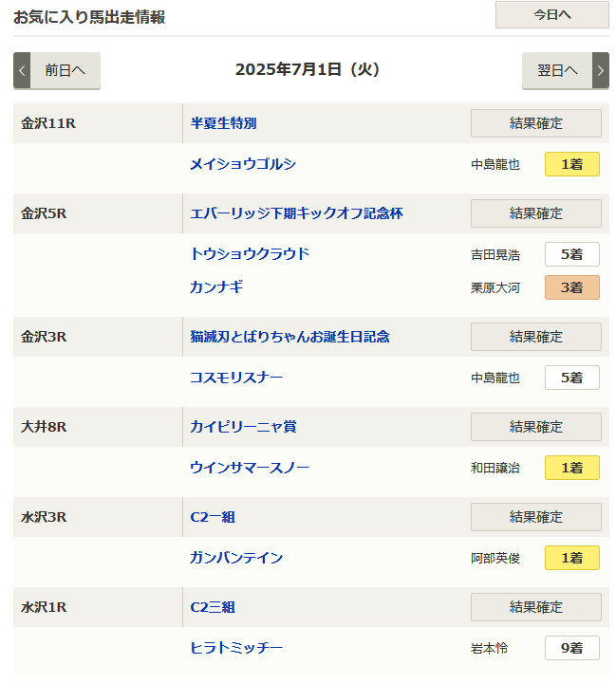Image resolution: width=616 pixels, height=683 pixels.
Task: Click the left chevron previous-day arrow
Action: pos(23,70)
